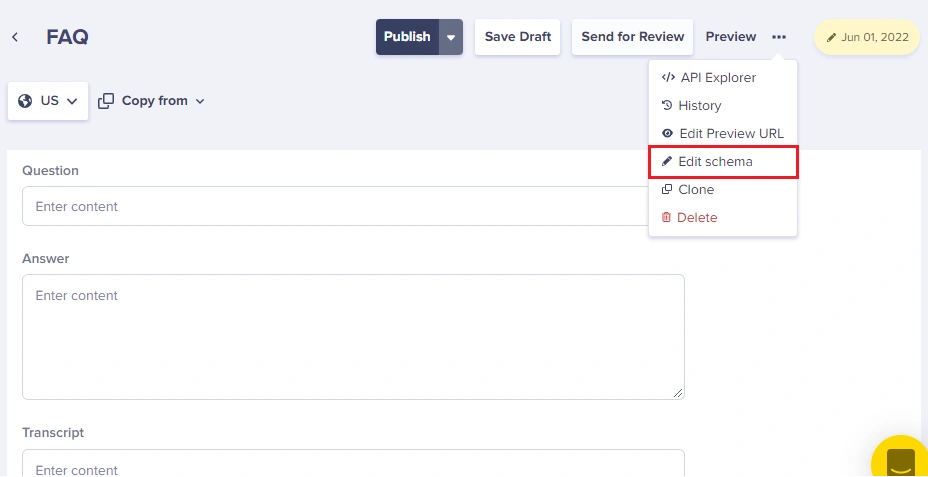Click the Answer textarea resize handle
The image size is (928, 477).
pos(678,393)
